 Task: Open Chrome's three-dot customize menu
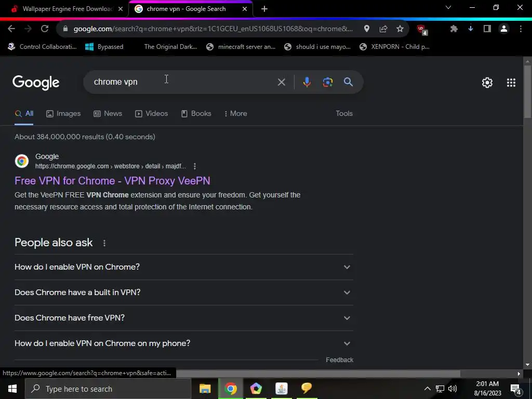(521, 29)
